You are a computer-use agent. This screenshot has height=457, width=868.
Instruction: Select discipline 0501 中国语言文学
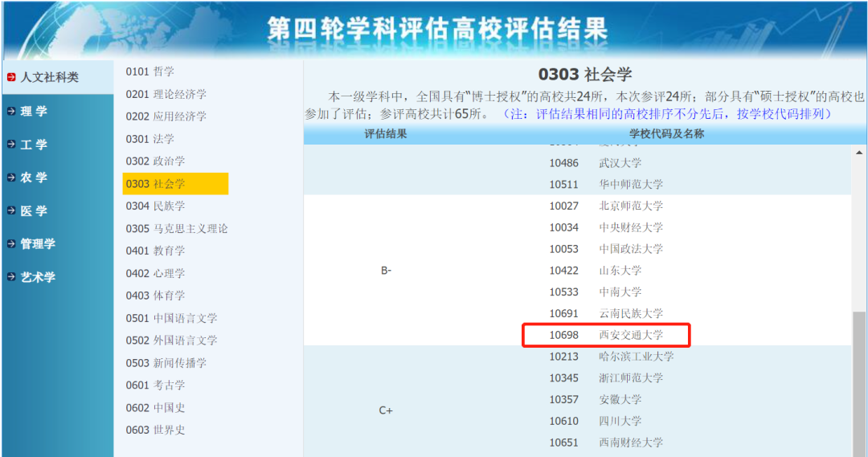pos(172,318)
